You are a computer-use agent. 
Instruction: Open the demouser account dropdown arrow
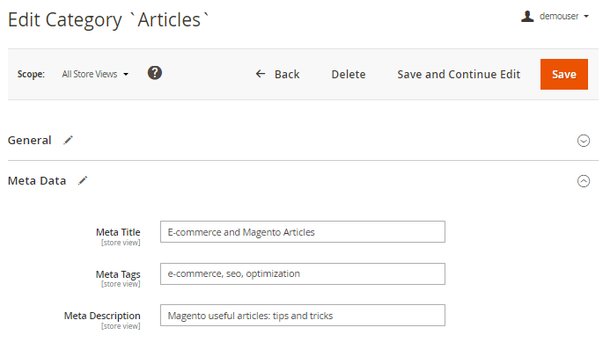click(x=586, y=17)
